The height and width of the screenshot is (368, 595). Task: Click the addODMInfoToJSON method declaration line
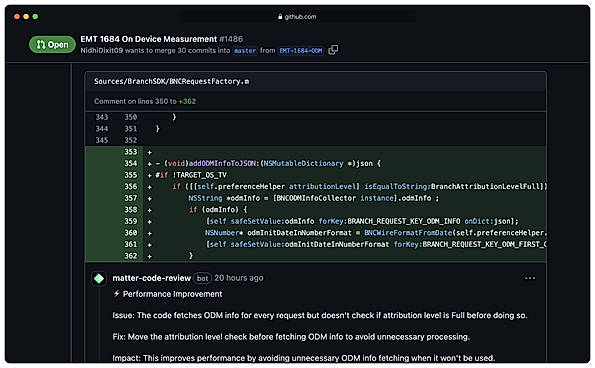[268, 164]
